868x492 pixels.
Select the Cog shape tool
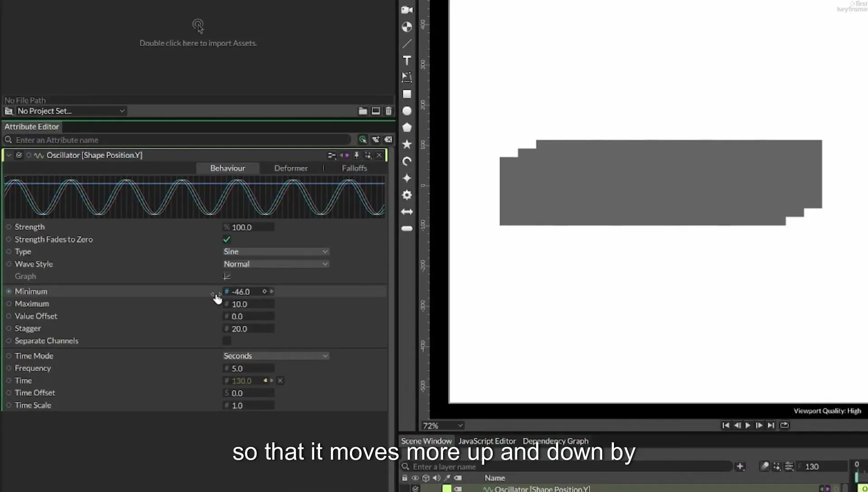[407, 195]
